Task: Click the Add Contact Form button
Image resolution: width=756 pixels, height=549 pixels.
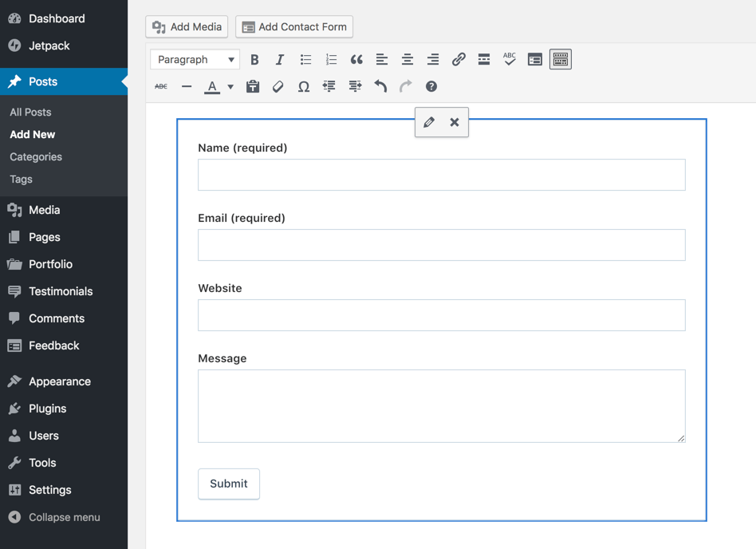Action: (293, 26)
